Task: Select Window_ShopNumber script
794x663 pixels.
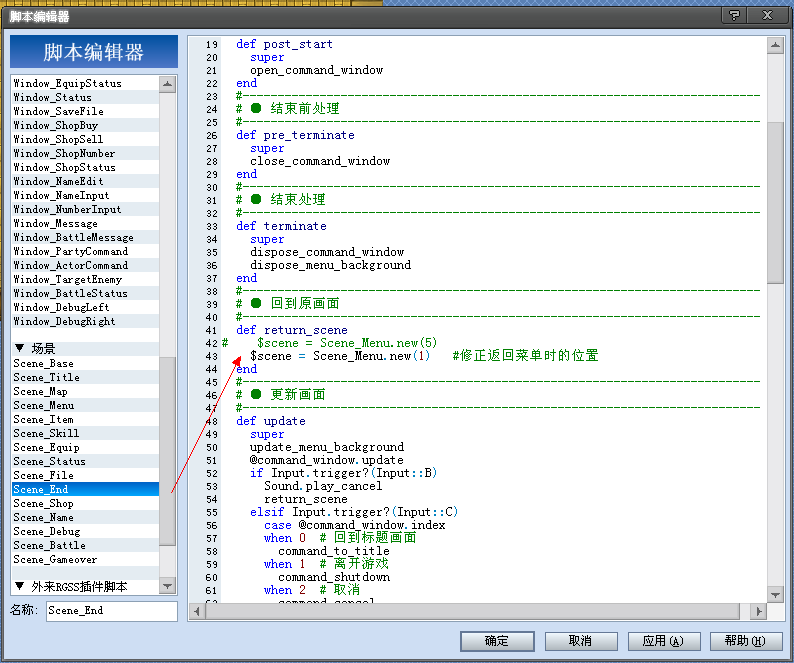Action: point(85,153)
